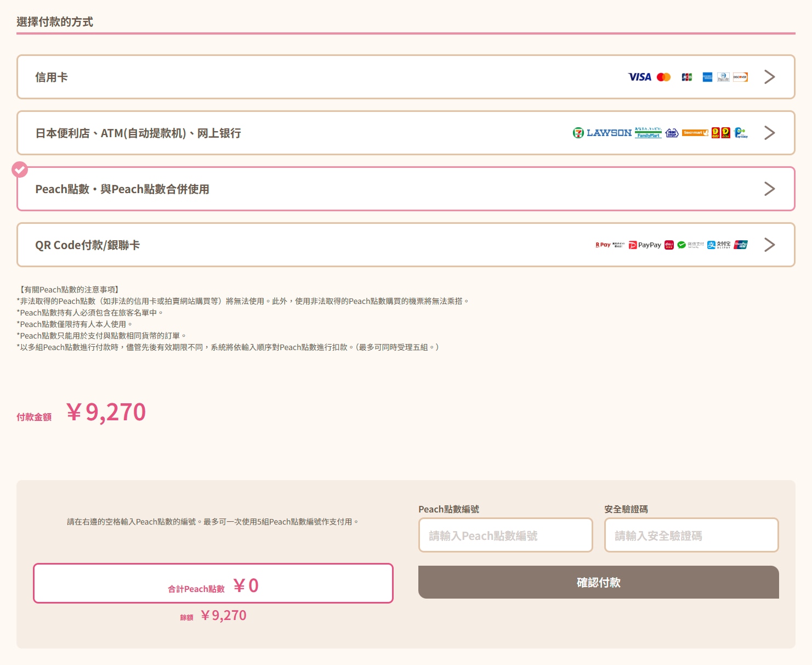Click the VISA logo

pos(639,77)
